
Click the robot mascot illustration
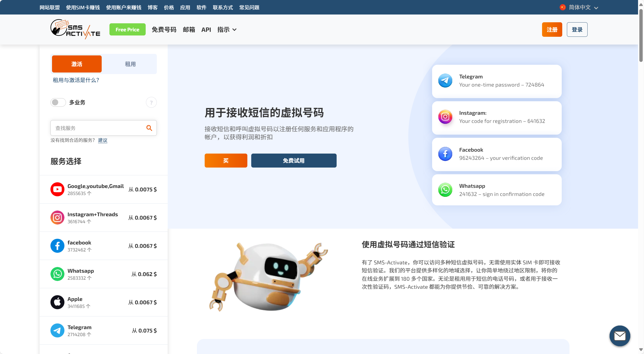(x=268, y=277)
